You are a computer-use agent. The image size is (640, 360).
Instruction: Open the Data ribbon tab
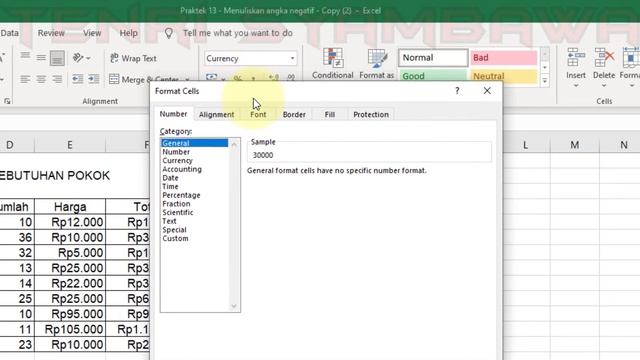[x=10, y=33]
